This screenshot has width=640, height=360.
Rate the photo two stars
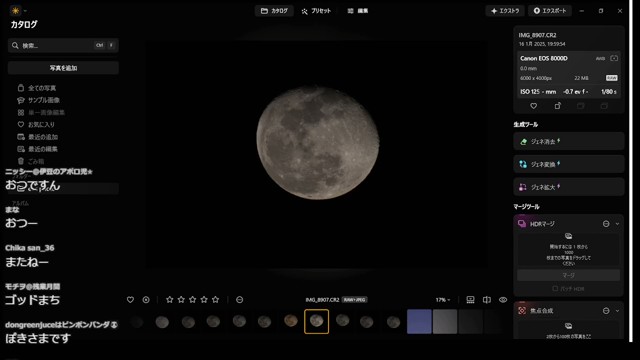click(181, 300)
